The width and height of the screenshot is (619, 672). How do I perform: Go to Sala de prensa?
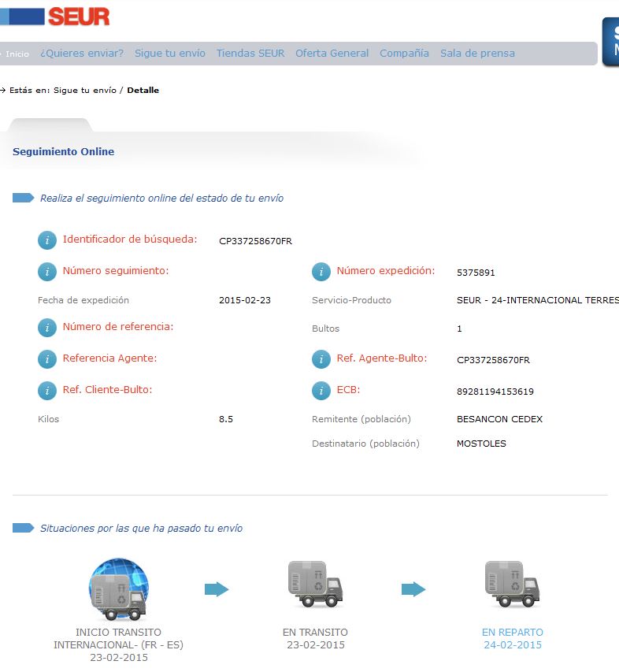pos(477,53)
